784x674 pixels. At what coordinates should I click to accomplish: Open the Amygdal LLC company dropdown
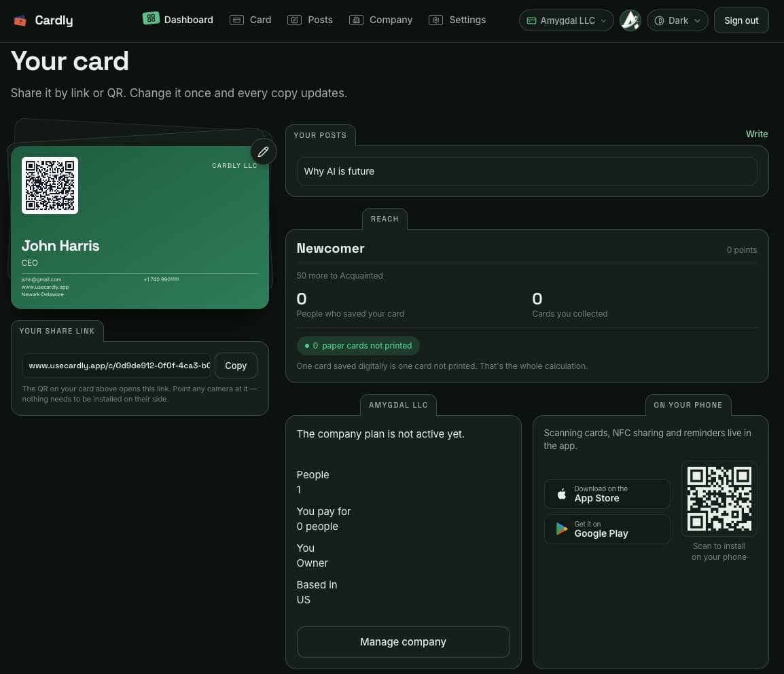click(566, 20)
